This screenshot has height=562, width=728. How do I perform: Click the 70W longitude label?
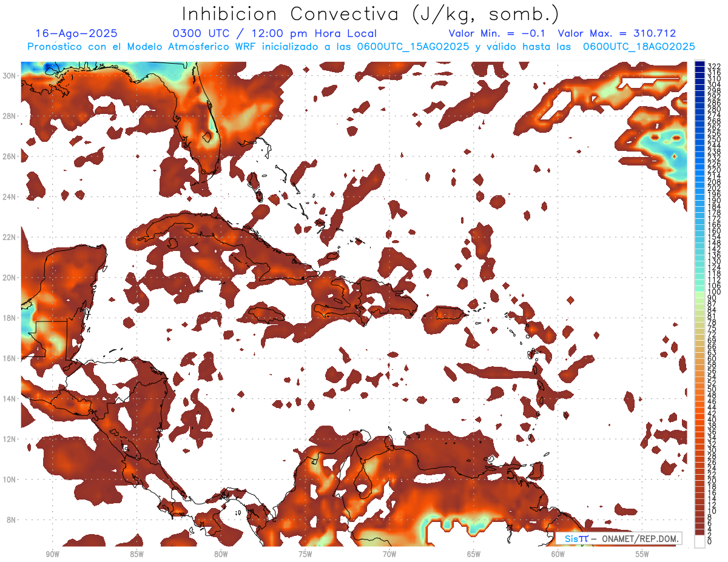[389, 554]
